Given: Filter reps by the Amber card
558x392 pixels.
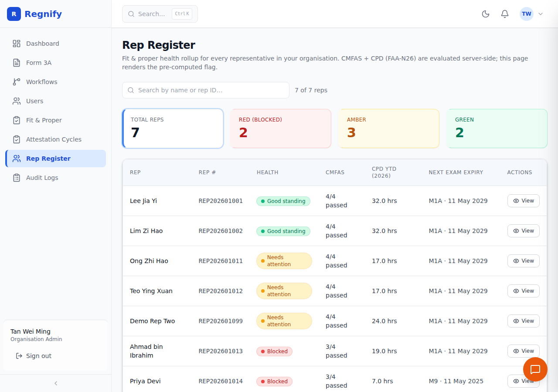Looking at the screenshot, I should pyautogui.click(x=389, y=128).
